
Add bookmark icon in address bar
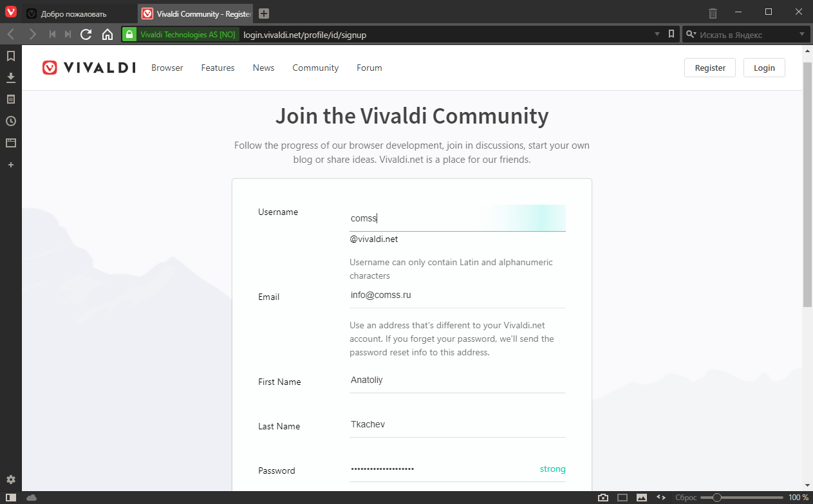tap(671, 34)
